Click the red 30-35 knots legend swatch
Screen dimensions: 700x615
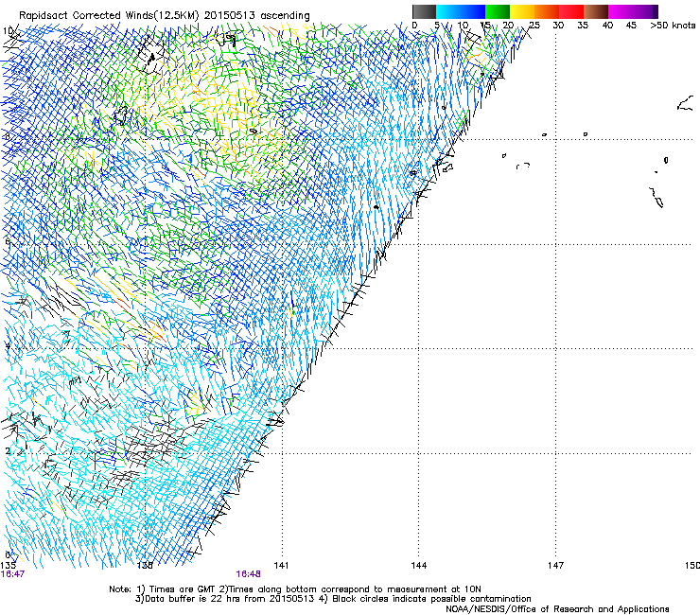click(571, 11)
